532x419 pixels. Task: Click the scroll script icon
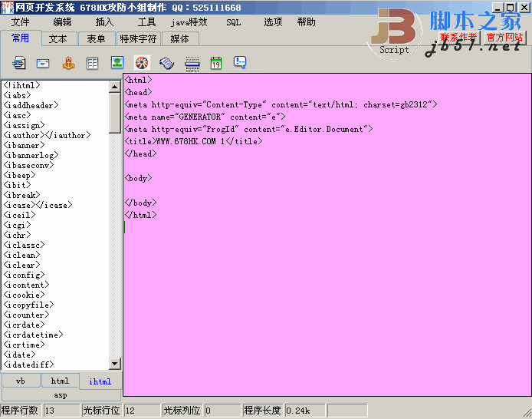tap(166, 63)
